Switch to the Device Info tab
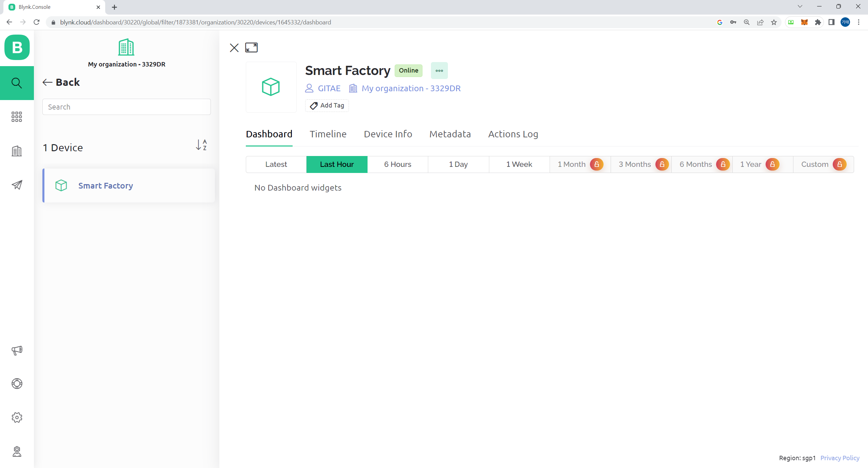Image resolution: width=868 pixels, height=468 pixels. click(x=388, y=134)
